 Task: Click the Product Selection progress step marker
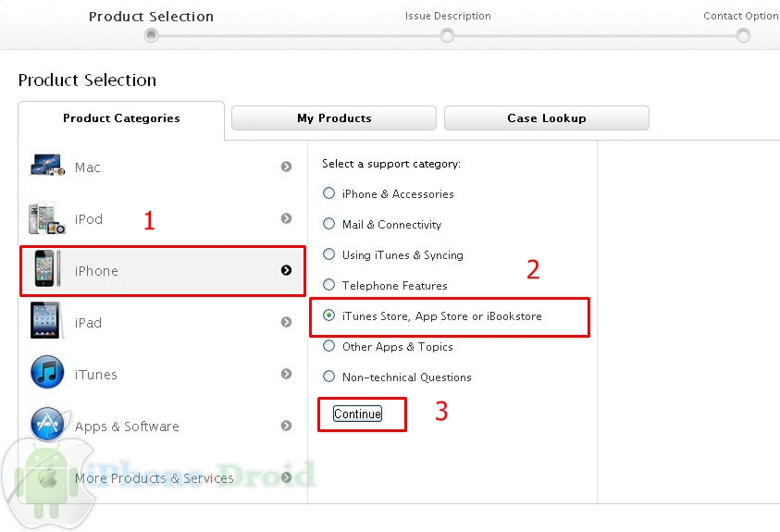(x=151, y=36)
